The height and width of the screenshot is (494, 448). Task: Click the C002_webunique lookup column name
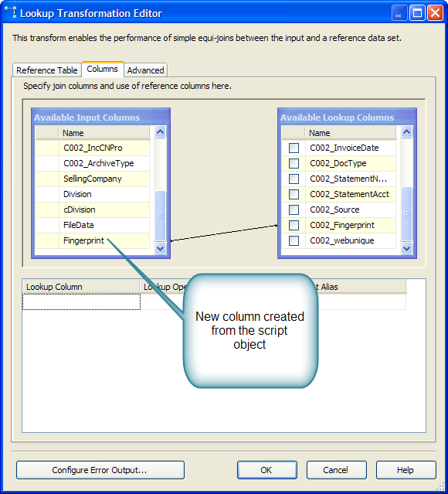pyautogui.click(x=342, y=240)
